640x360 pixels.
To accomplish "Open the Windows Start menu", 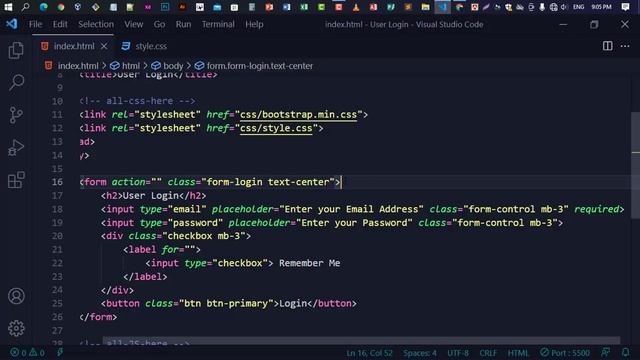I will pos(8,7).
